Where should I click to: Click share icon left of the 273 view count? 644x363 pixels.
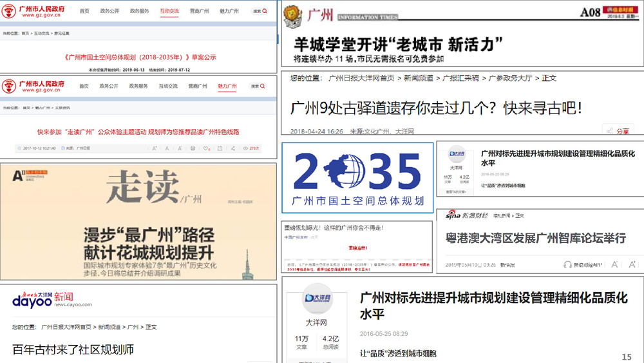coord(233,148)
